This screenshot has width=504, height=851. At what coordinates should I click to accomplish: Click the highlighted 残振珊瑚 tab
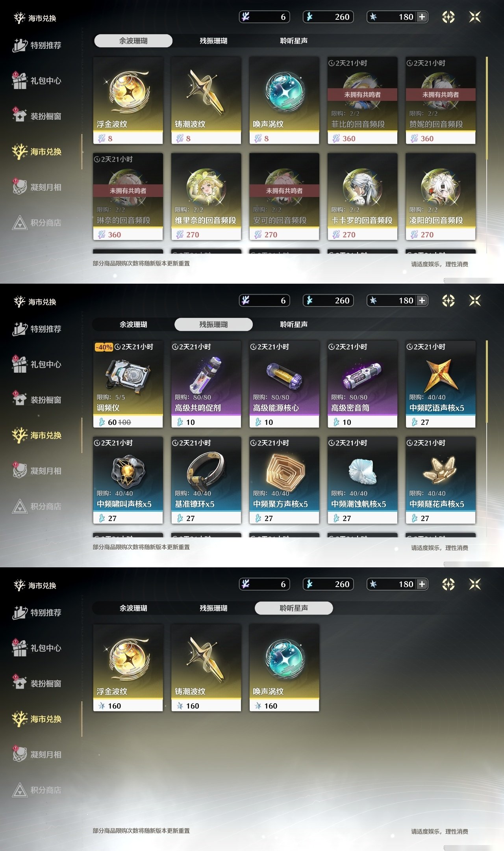(213, 324)
